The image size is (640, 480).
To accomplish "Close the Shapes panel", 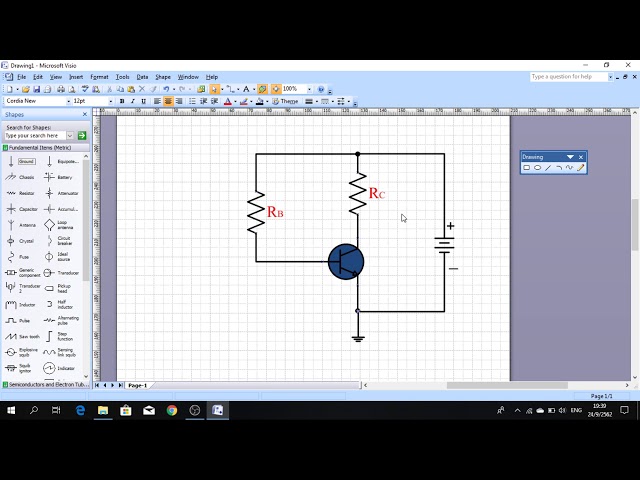I will 85,114.
